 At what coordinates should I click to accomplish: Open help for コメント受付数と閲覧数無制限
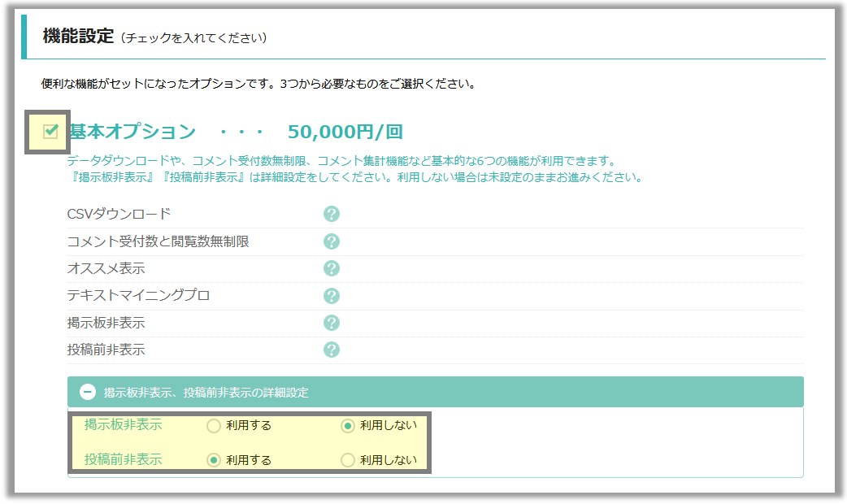[x=331, y=241]
